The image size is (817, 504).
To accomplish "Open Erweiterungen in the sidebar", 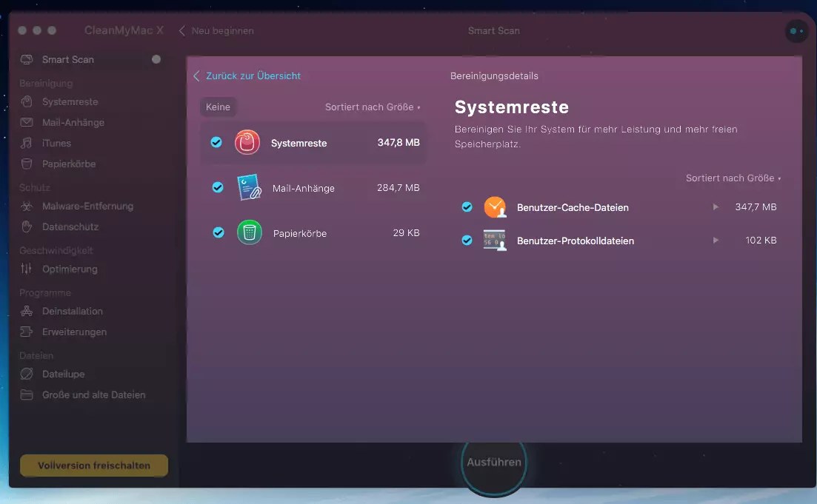I will (74, 332).
